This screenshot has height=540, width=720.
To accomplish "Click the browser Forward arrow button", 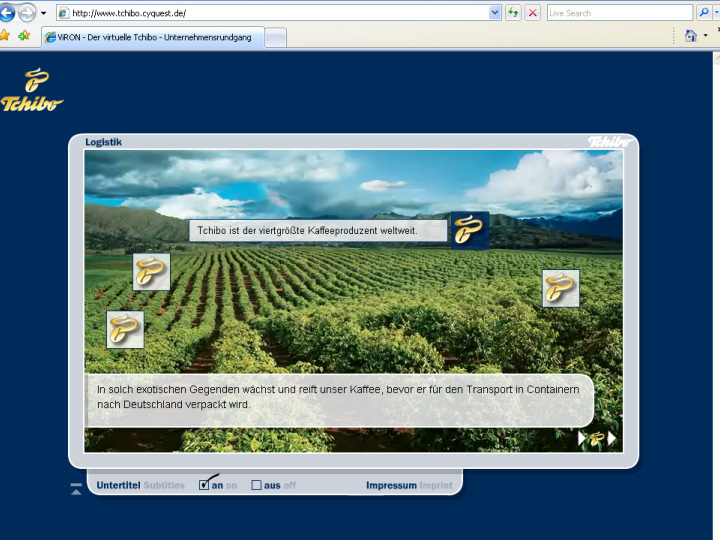I will pyautogui.click(x=27, y=12).
